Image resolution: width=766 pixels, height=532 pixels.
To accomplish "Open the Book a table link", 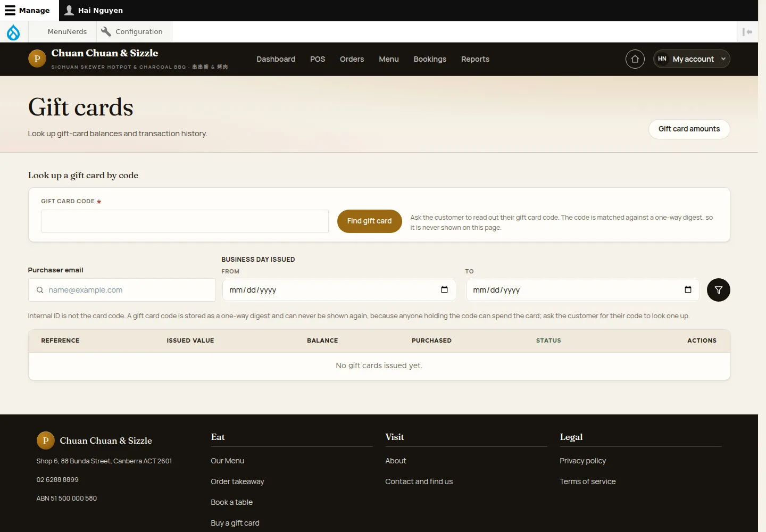I will (x=231, y=502).
